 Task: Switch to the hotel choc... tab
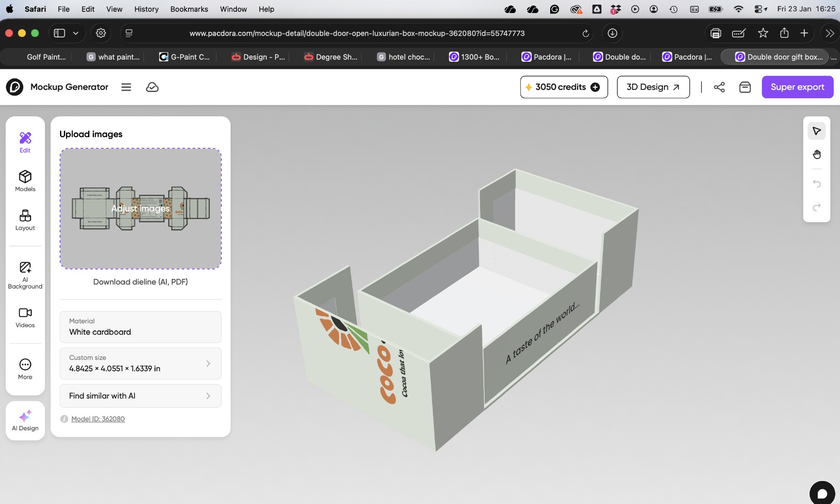point(403,57)
